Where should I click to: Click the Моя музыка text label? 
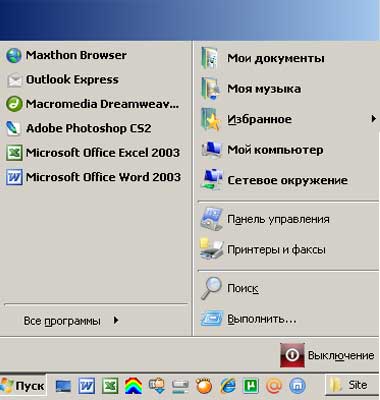pos(264,89)
